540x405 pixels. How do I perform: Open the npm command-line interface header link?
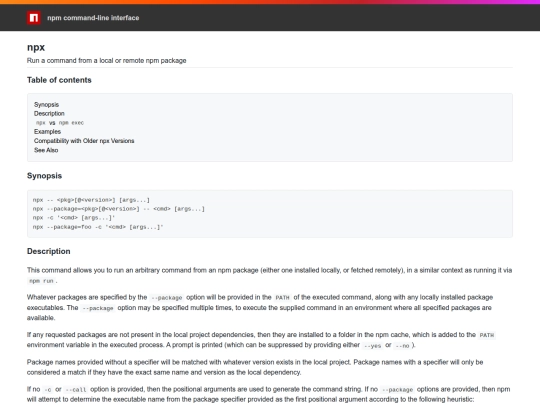(x=93, y=18)
